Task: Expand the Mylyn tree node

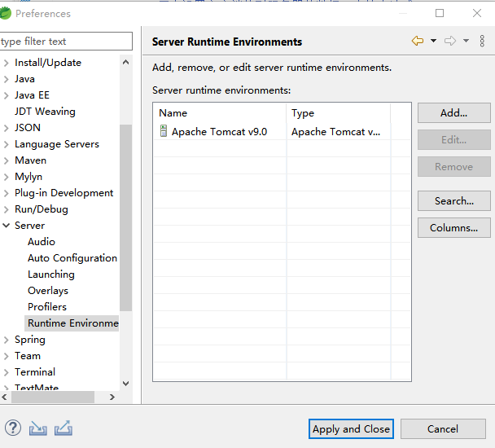Action: [x=6, y=177]
